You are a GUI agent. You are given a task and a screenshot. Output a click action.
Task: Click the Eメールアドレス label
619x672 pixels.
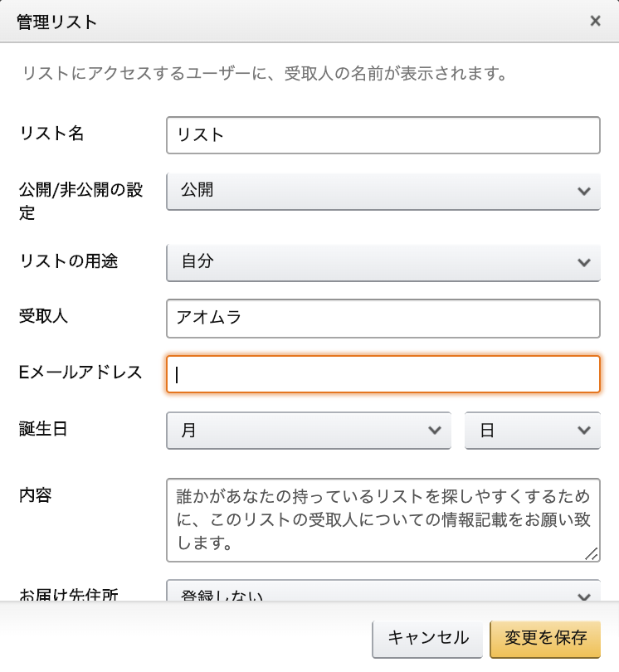pos(80,372)
